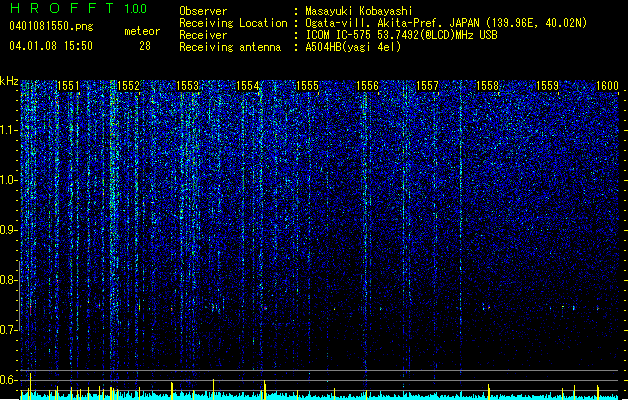Select the file name 0401081550.png
Viewport: 629px width, 400px height.
51,26
